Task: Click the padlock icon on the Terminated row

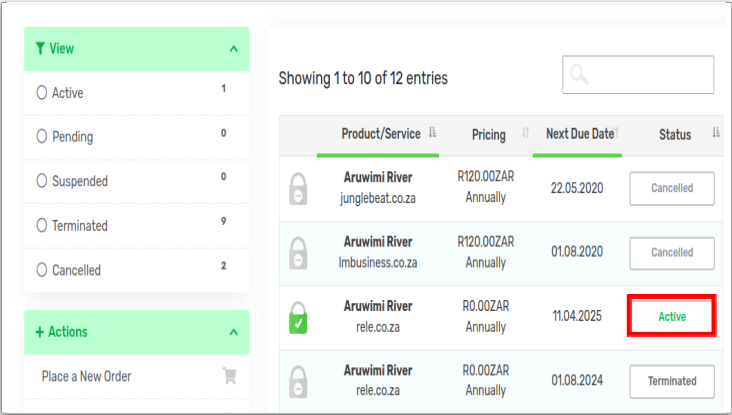Action: pyautogui.click(x=298, y=381)
